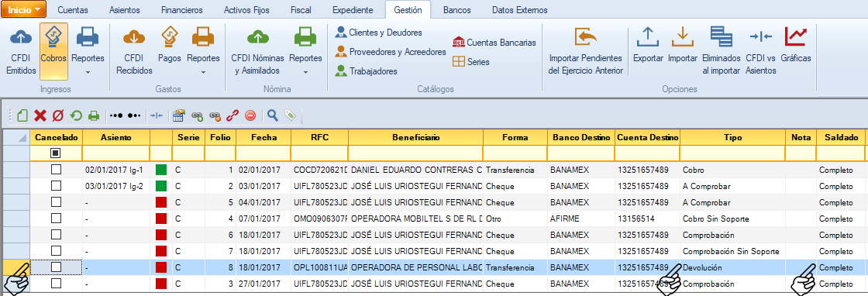Switch to the Activos Fijos tab
The height and width of the screenshot is (296, 868).
[246, 10]
